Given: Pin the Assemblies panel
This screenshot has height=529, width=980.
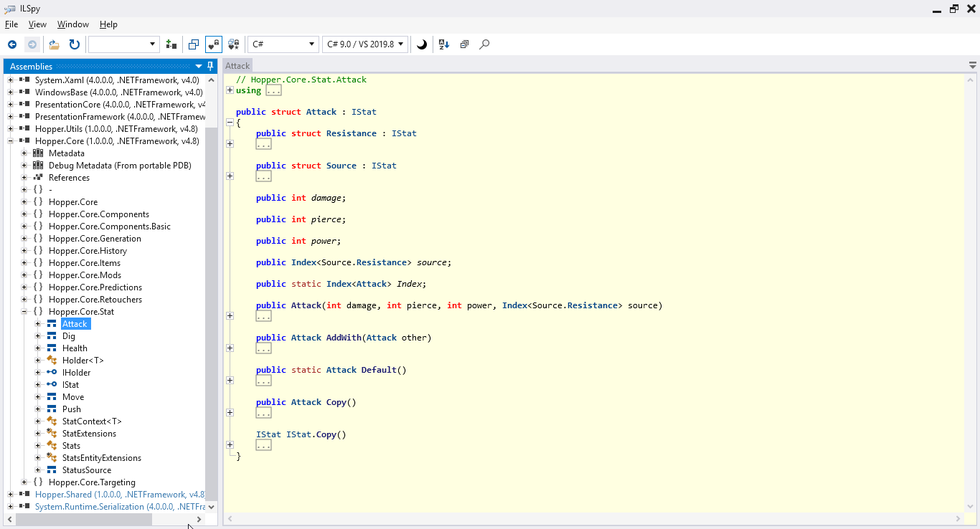Looking at the screenshot, I should pyautogui.click(x=210, y=66).
